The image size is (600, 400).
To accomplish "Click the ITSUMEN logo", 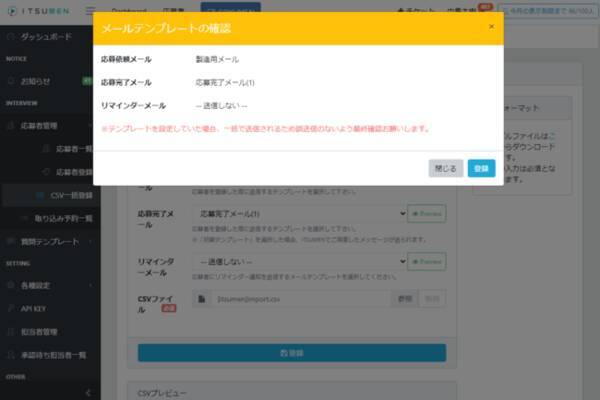I will (x=38, y=11).
